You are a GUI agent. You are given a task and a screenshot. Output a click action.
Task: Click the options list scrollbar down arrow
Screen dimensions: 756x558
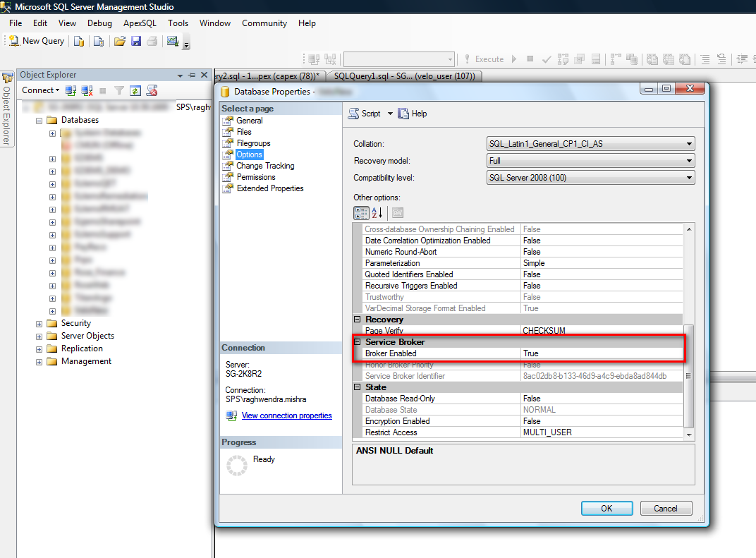(689, 435)
